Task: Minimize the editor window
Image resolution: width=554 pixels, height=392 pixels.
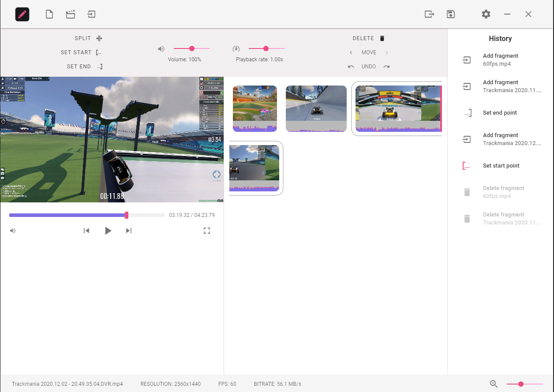Action: 507,14
